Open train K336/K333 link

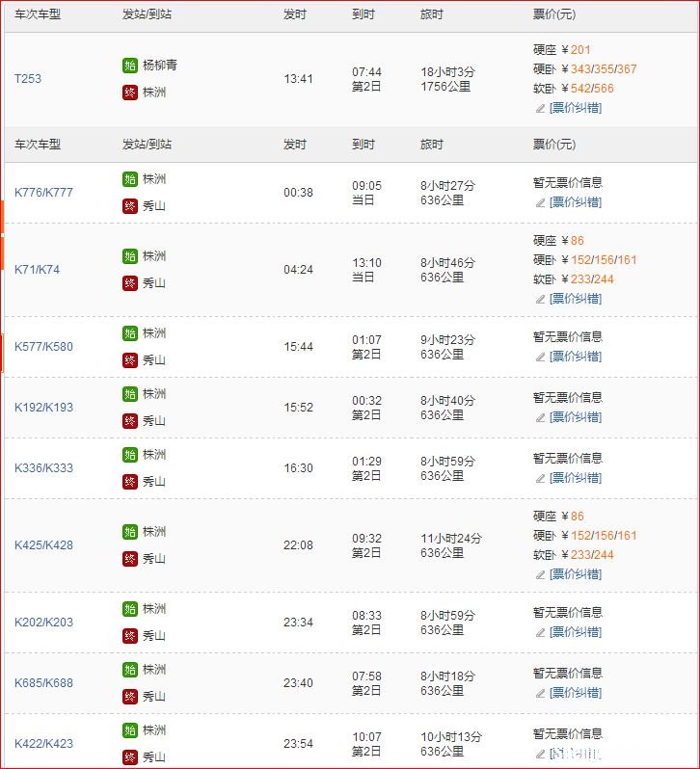point(43,468)
